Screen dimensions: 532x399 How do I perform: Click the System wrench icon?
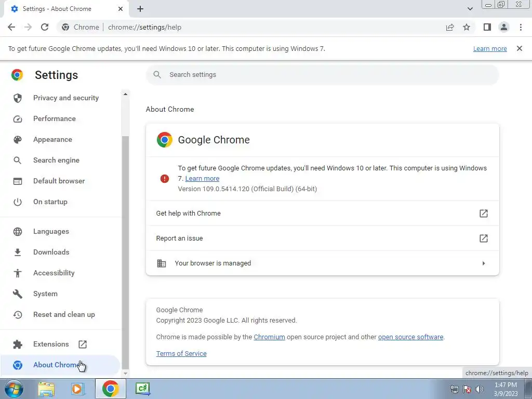[18, 294]
